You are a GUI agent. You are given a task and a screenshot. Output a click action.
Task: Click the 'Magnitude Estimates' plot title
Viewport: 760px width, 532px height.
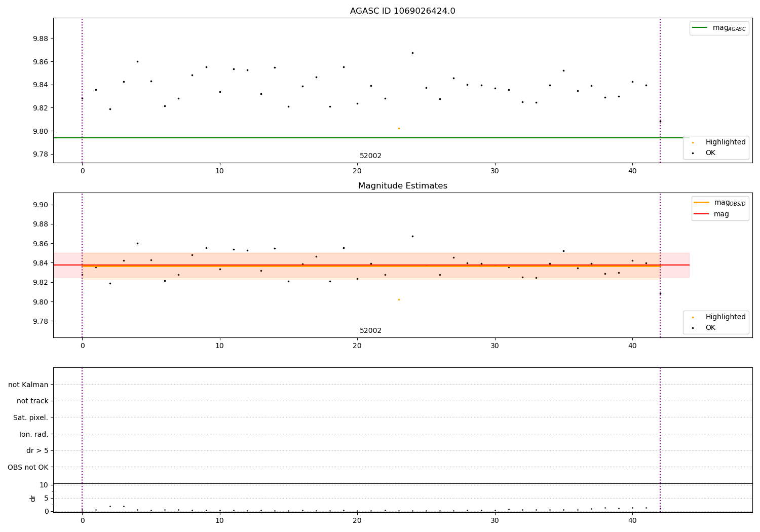click(402, 186)
